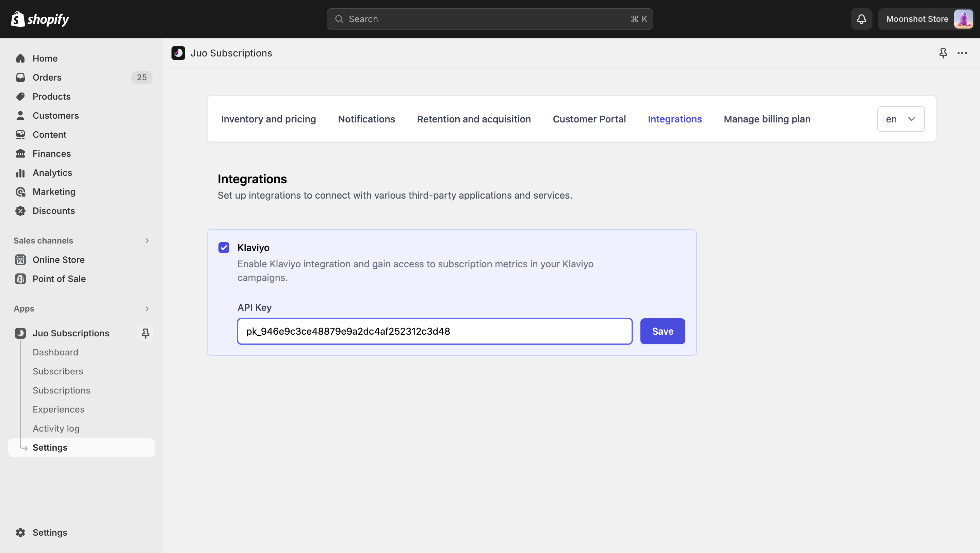Screen dimensions: 980x553
Task: Expand the Sales channels chevron
Action: pyautogui.click(x=147, y=241)
